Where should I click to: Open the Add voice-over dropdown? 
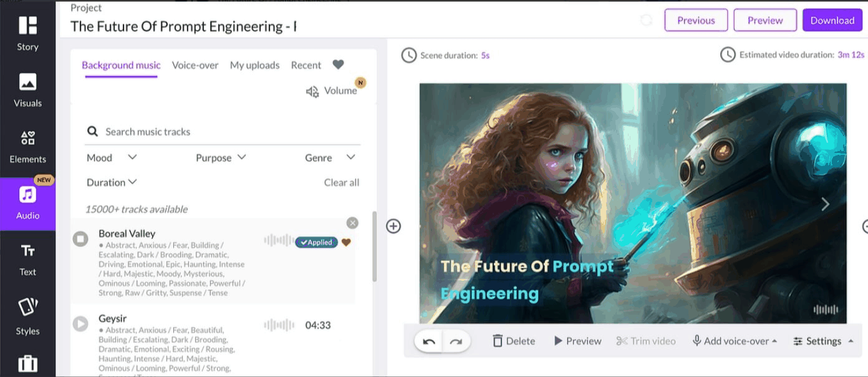pyautogui.click(x=735, y=341)
